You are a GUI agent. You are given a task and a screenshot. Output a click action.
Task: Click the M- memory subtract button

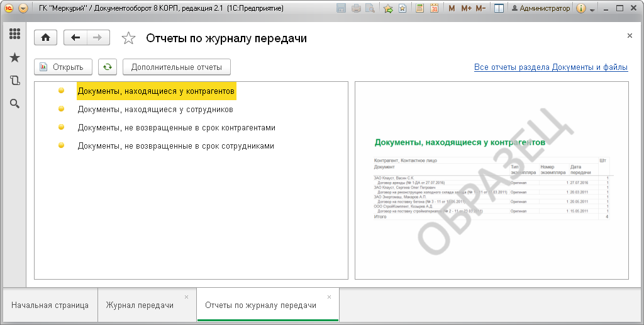[x=480, y=8]
